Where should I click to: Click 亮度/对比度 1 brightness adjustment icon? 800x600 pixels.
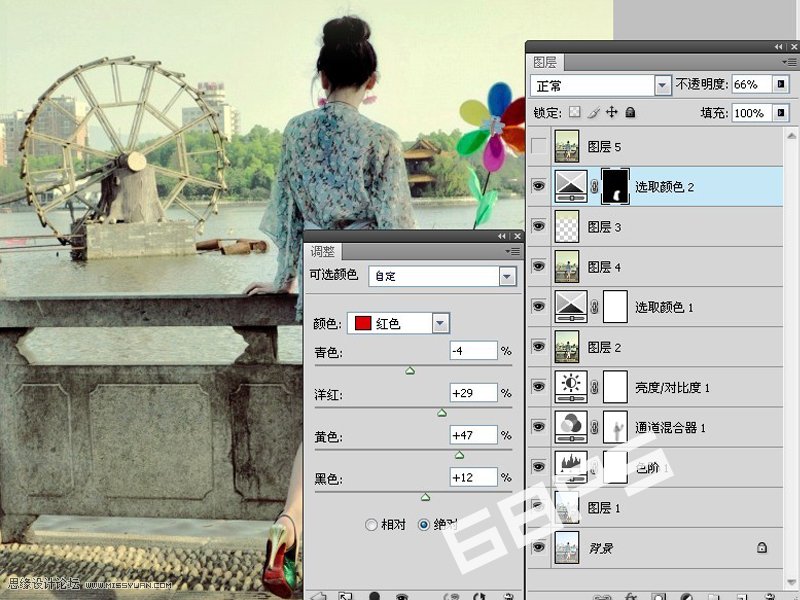571,387
